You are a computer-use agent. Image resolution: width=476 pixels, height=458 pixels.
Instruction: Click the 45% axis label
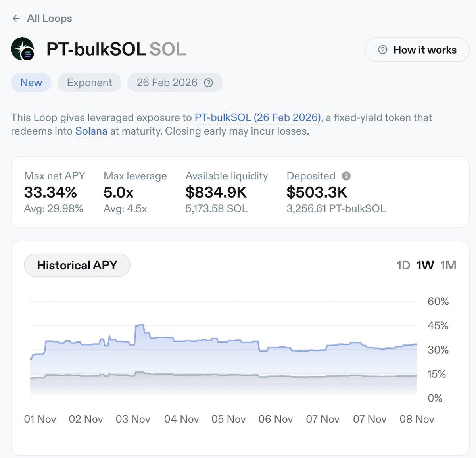click(x=438, y=326)
